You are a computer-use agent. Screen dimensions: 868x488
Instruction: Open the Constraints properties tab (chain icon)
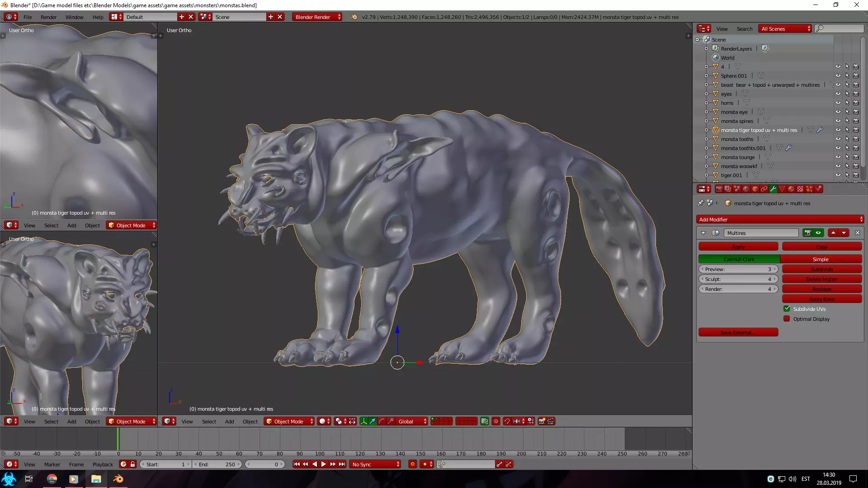(x=764, y=189)
